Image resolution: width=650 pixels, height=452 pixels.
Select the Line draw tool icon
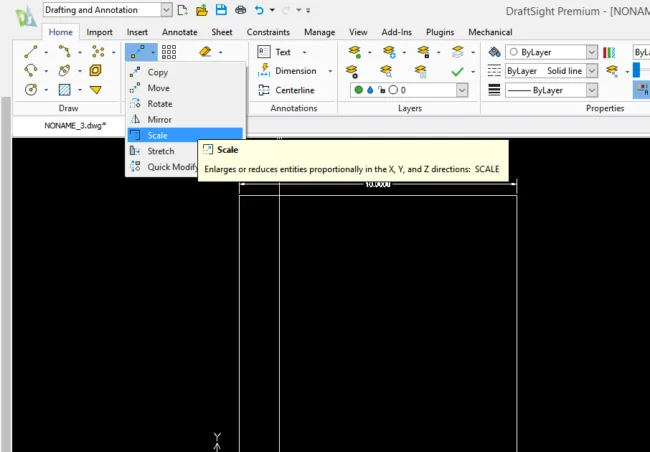click(32, 51)
